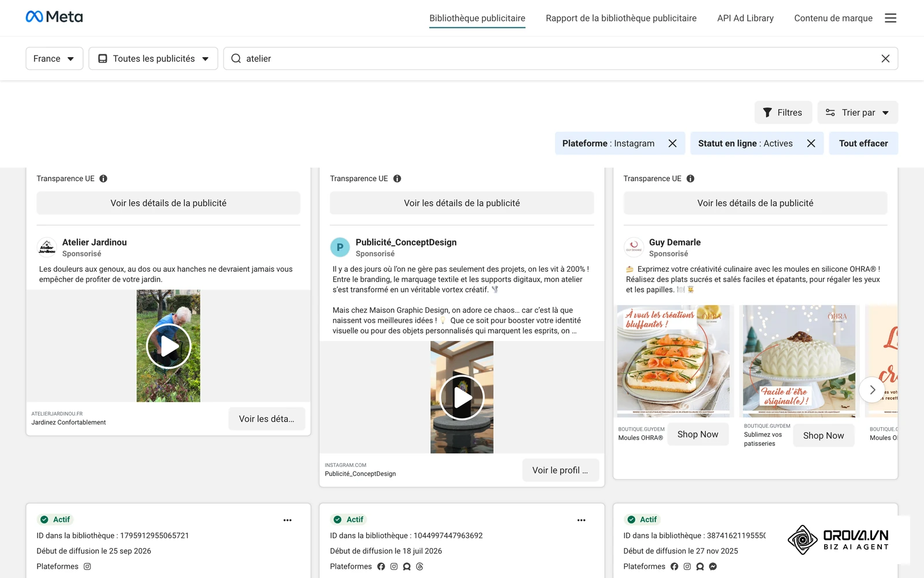
Task: Open Rapport de la bibliothèque publicitaire
Action: 621,18
